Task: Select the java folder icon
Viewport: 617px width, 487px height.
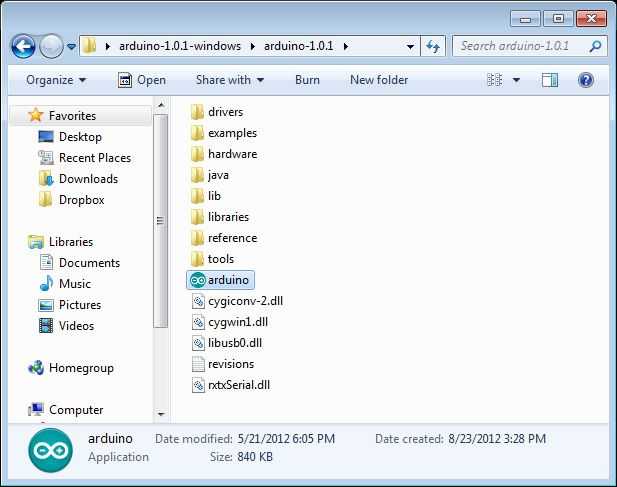Action: 197,175
